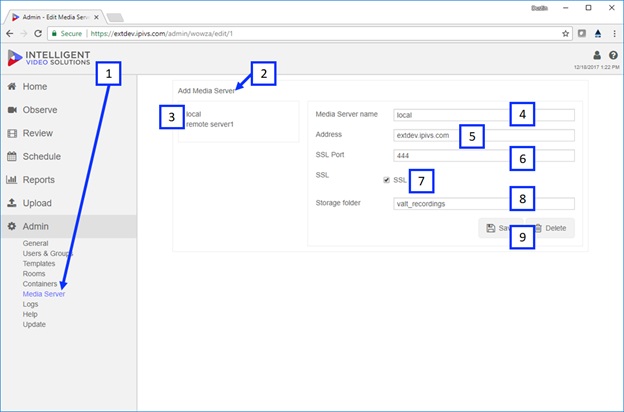Open the Observe section
The image size is (624, 412).
[40, 110]
